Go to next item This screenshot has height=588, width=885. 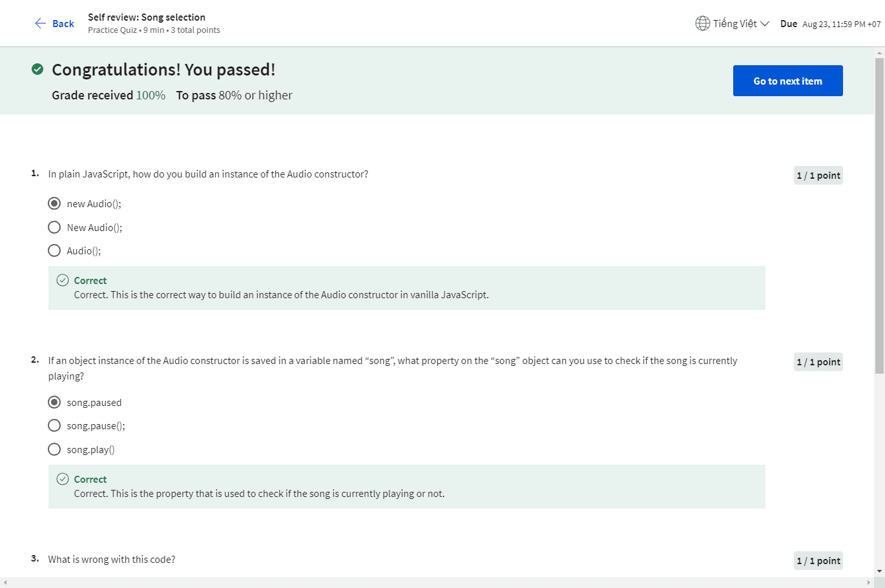[x=787, y=81]
